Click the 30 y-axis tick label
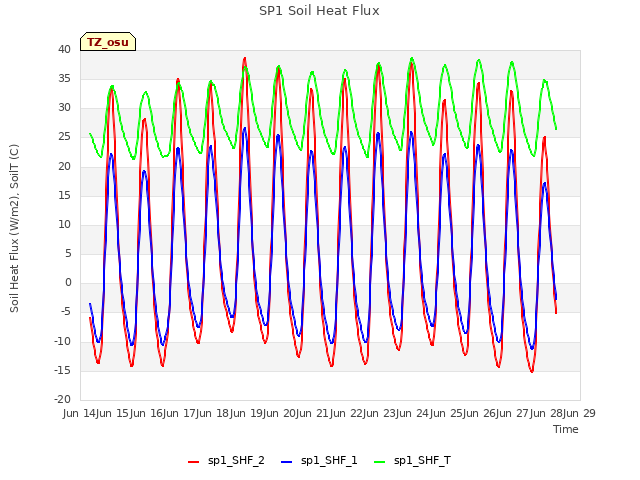This screenshot has width=640, height=480. point(64,108)
